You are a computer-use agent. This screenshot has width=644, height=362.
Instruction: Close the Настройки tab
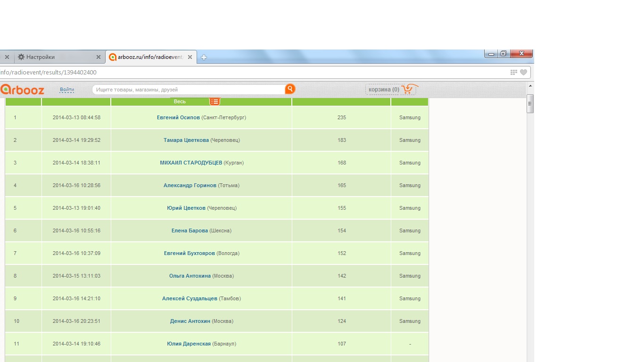[98, 57]
